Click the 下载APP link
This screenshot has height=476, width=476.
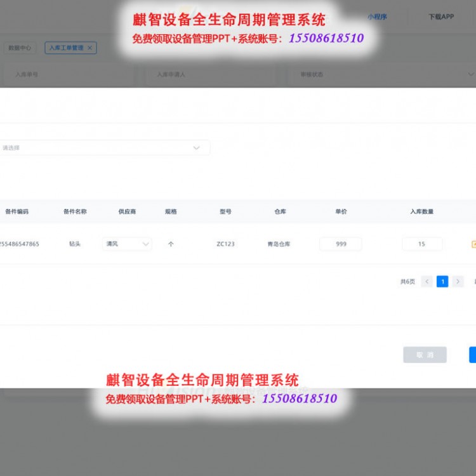(441, 17)
